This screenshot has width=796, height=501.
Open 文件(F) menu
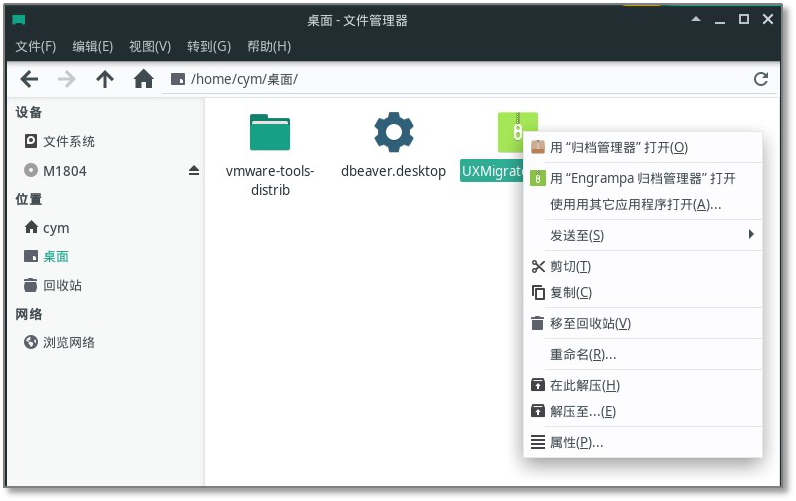[36, 47]
